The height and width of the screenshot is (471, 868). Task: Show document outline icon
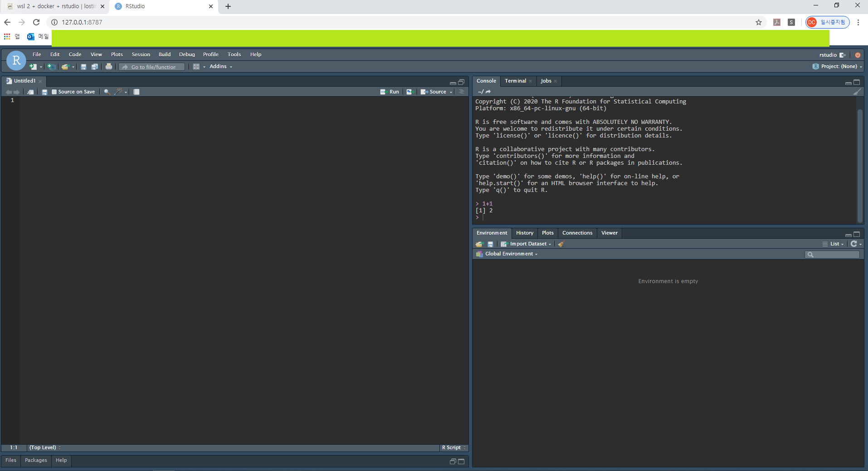(461, 92)
